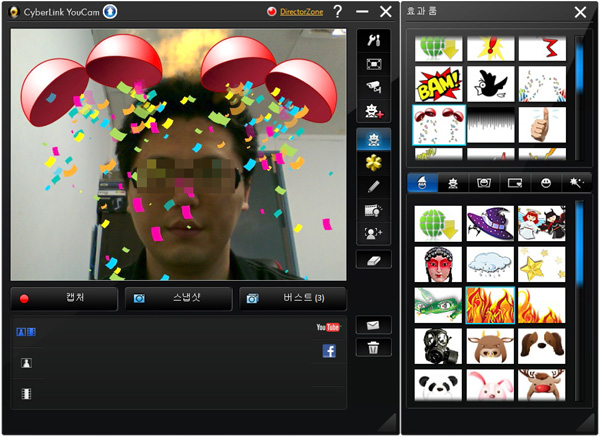Select the thumbs up effect thumbnail
This screenshot has width=600, height=437.
[x=542, y=125]
